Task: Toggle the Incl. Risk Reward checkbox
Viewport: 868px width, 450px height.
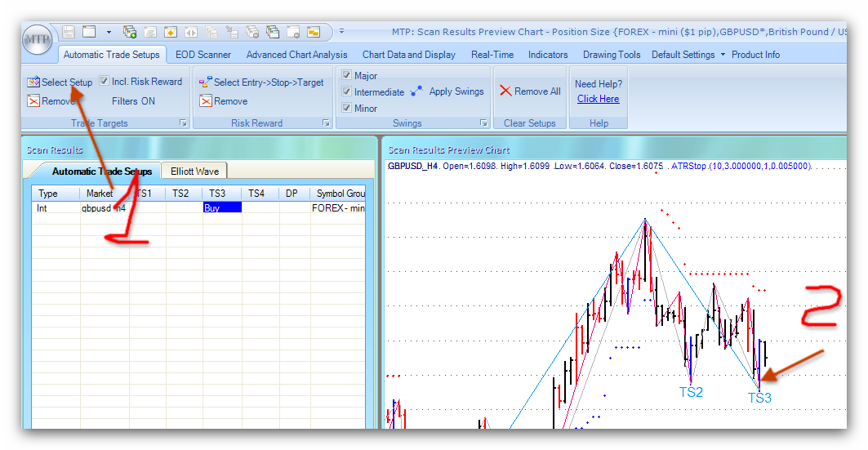Action: pos(105,82)
